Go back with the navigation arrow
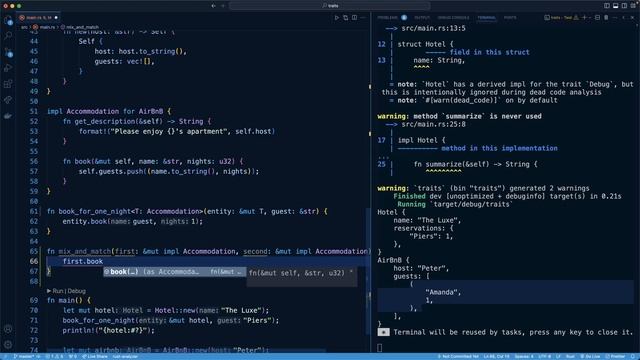This screenshot has width=640, height=360. click(213, 6)
